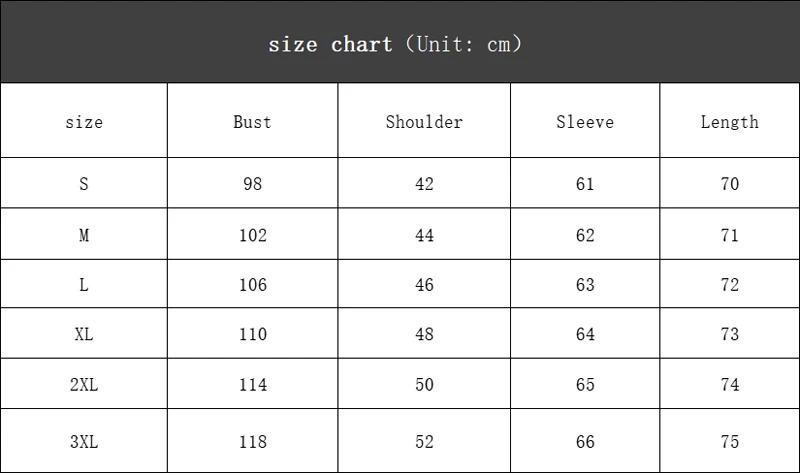Click shoulder value 52 for size 3XL

[x=424, y=441]
